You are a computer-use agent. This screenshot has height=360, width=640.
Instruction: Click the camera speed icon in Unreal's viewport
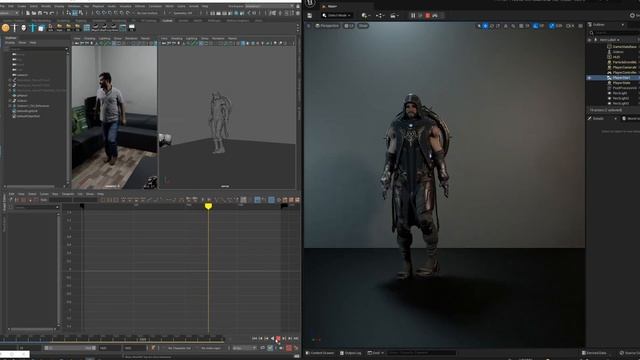[570, 26]
